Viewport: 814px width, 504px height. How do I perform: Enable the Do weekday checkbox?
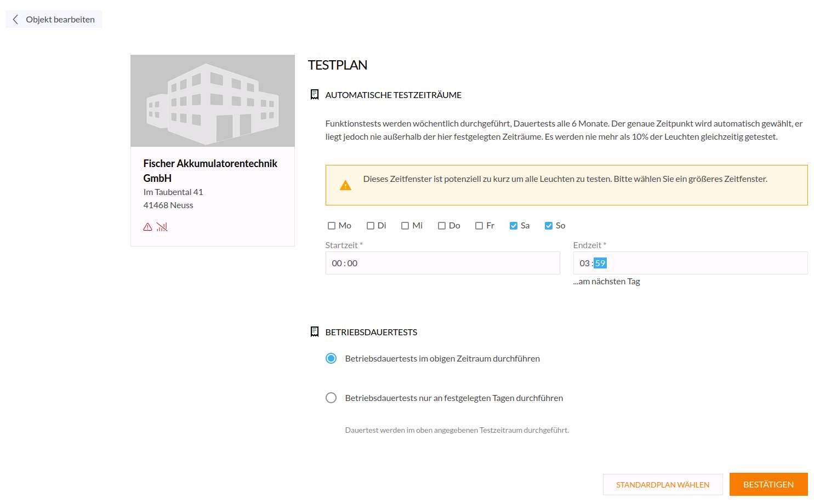pos(442,226)
